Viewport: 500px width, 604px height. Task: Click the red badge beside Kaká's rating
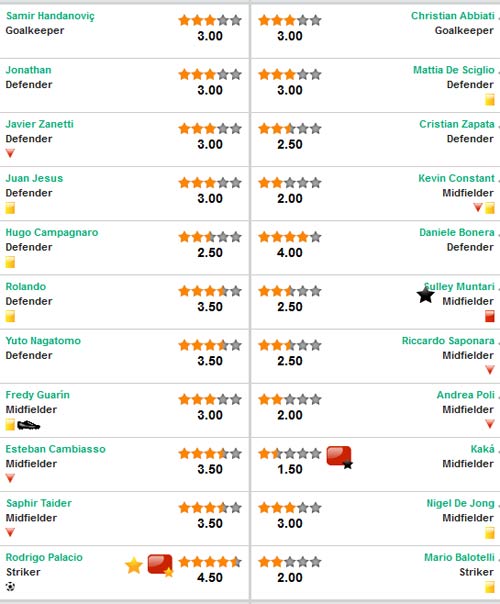339,457
